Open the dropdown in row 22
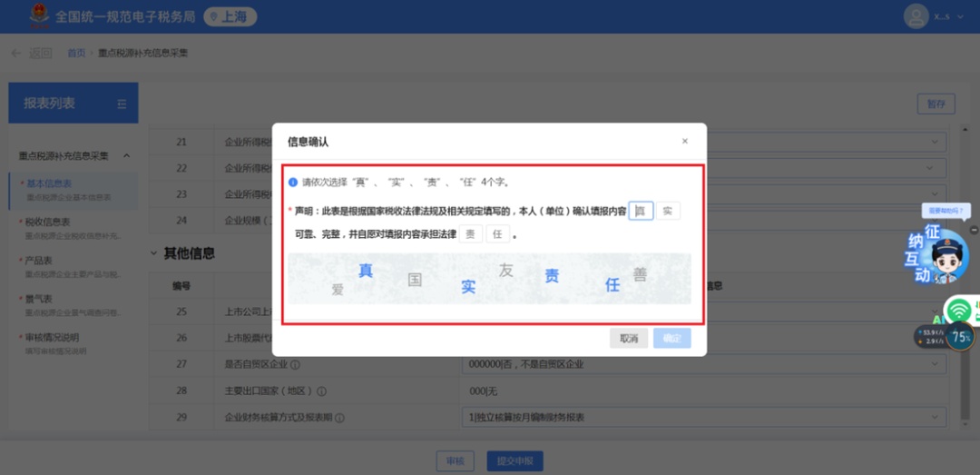The height and width of the screenshot is (475, 980). [929, 168]
